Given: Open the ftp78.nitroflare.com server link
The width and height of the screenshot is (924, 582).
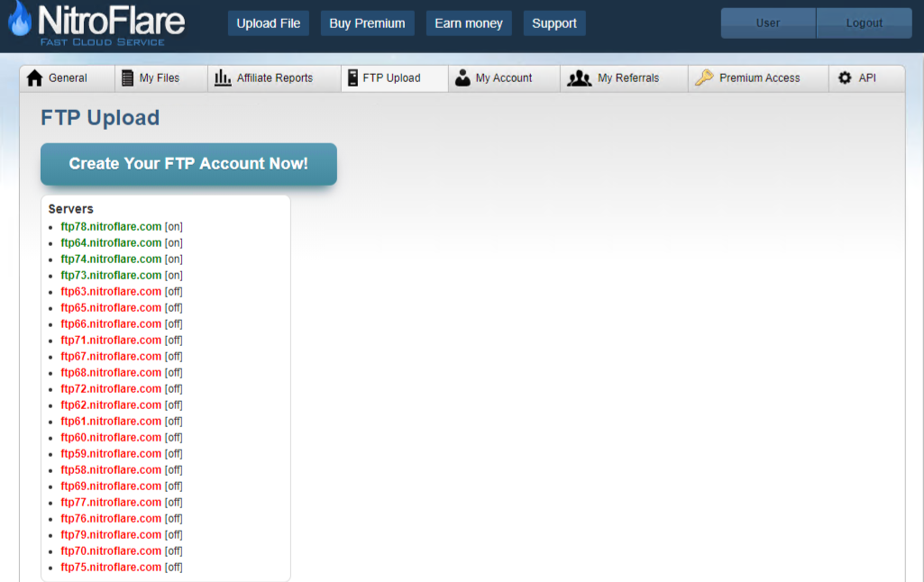Looking at the screenshot, I should point(111,227).
